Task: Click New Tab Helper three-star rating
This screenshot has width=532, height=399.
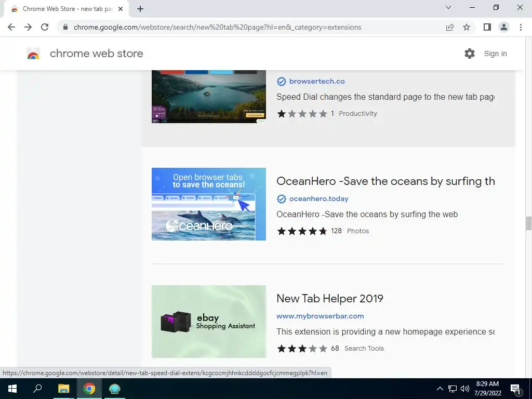Action: tap(302, 349)
